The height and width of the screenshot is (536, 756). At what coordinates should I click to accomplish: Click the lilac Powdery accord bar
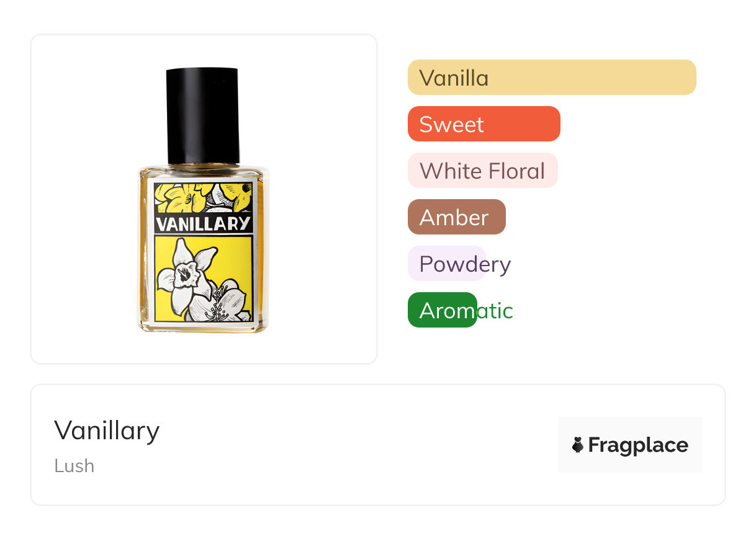pyautogui.click(x=446, y=264)
